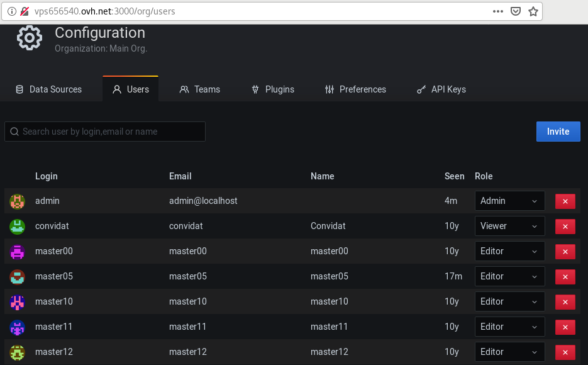The image size is (588, 365).
Task: Save the page to Pocket
Action: 516,11
